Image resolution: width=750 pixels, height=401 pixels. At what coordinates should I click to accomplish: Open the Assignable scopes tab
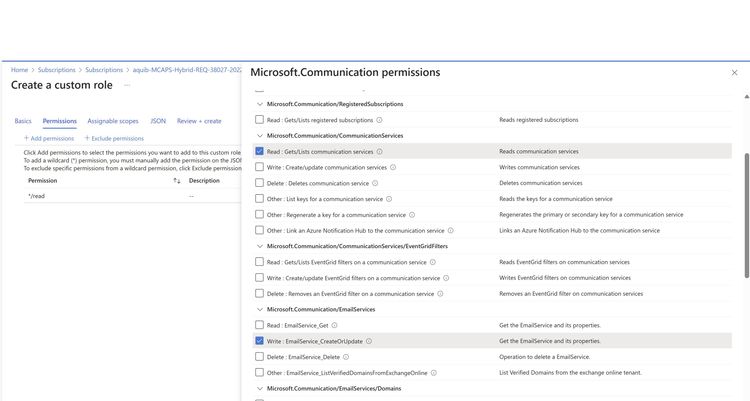113,121
